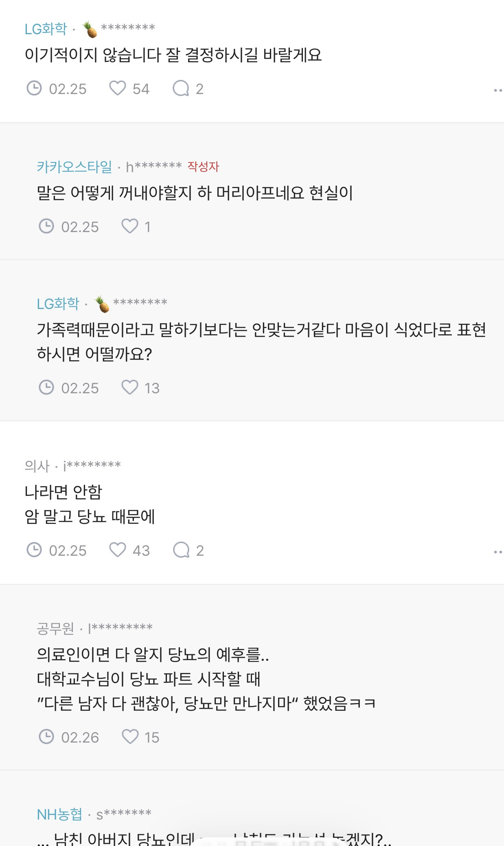Open LG화학 company link on first comment
Viewport: 504px width, 846px height.
pyautogui.click(x=46, y=29)
